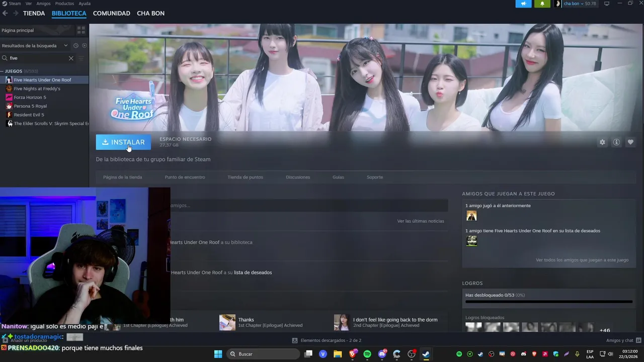
Task: Toggle the recent activity clock filter
Action: 76,45
